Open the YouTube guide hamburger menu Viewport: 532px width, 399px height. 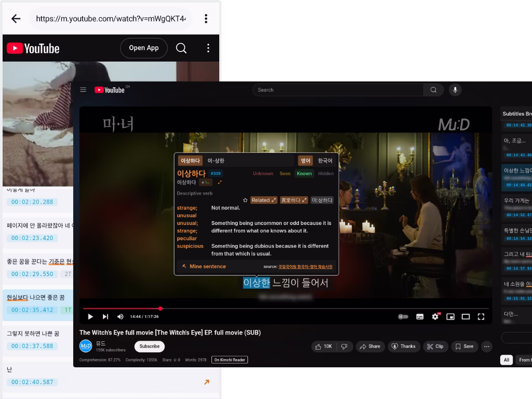click(83, 89)
